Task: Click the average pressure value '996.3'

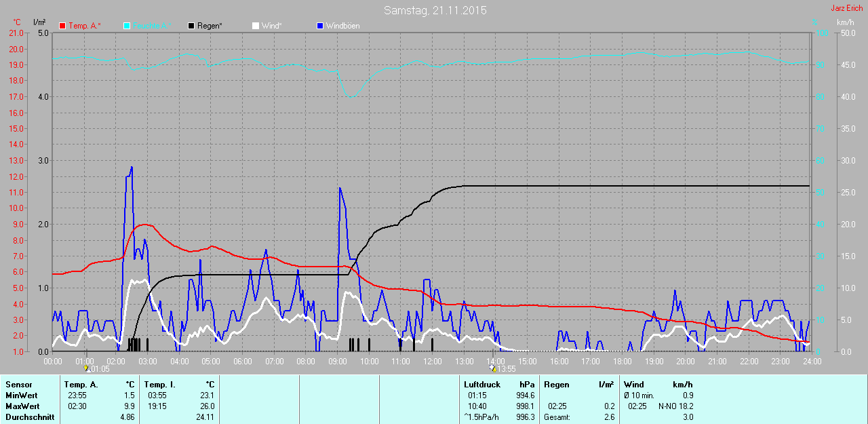Action: click(525, 417)
